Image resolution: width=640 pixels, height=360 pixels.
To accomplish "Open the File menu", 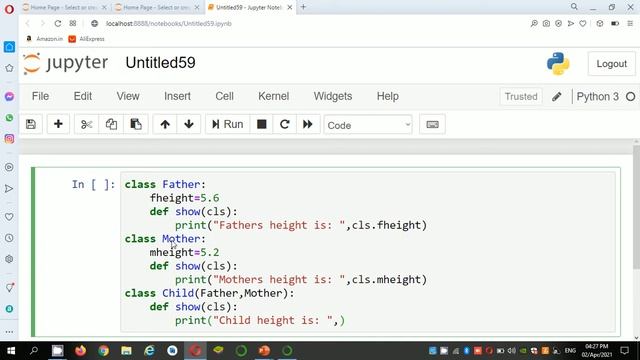I will tap(40, 96).
